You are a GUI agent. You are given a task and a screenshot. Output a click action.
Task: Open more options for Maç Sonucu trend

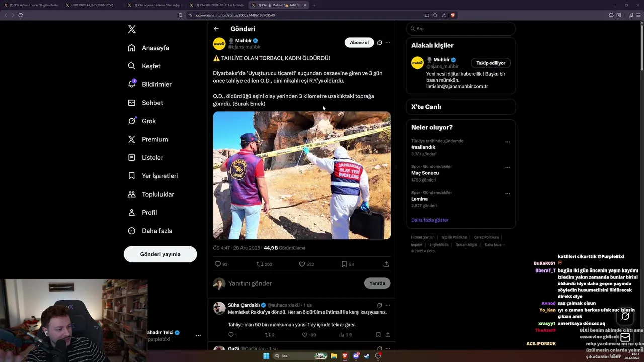pos(507,167)
